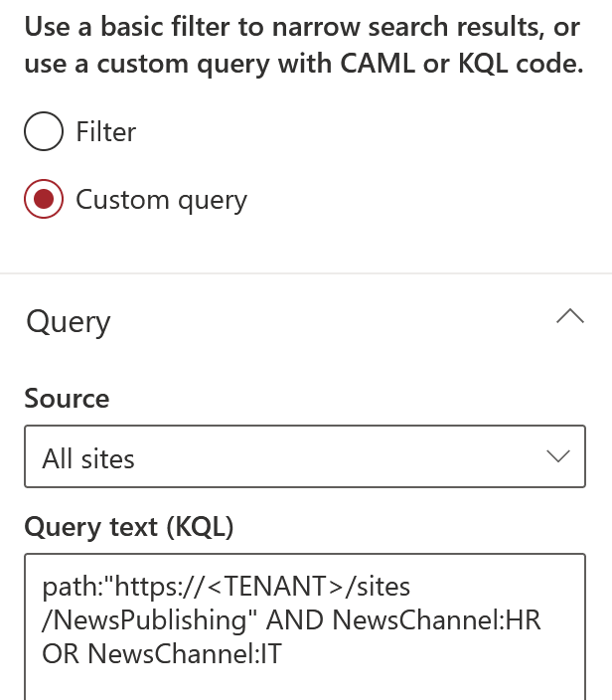
Task: Click the Source dropdown chevron arrow
Action: [x=558, y=456]
